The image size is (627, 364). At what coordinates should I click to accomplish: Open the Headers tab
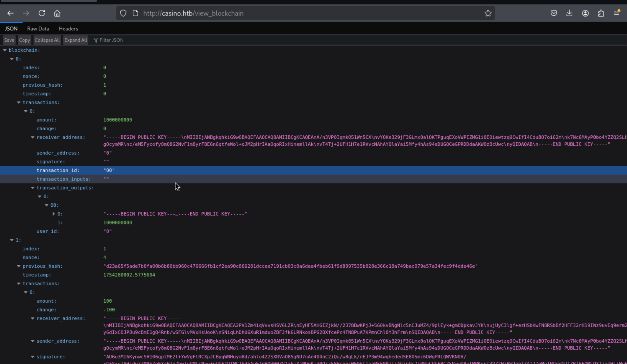(68, 29)
